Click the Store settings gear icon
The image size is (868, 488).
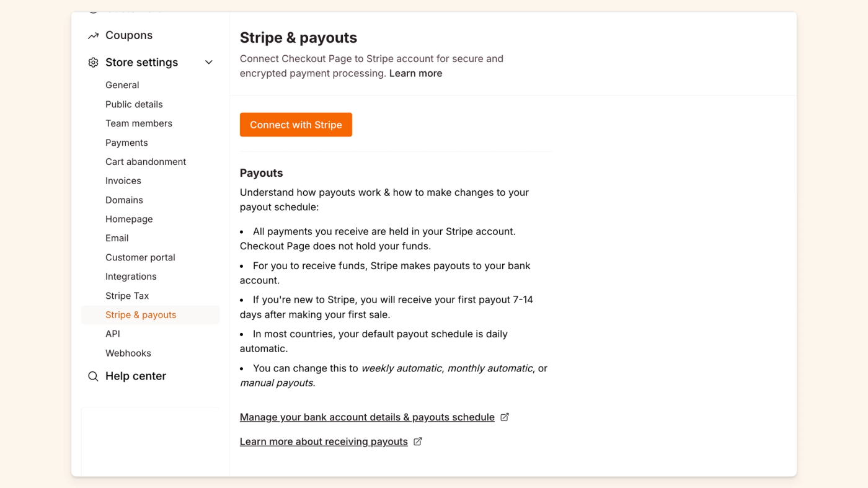(92, 62)
